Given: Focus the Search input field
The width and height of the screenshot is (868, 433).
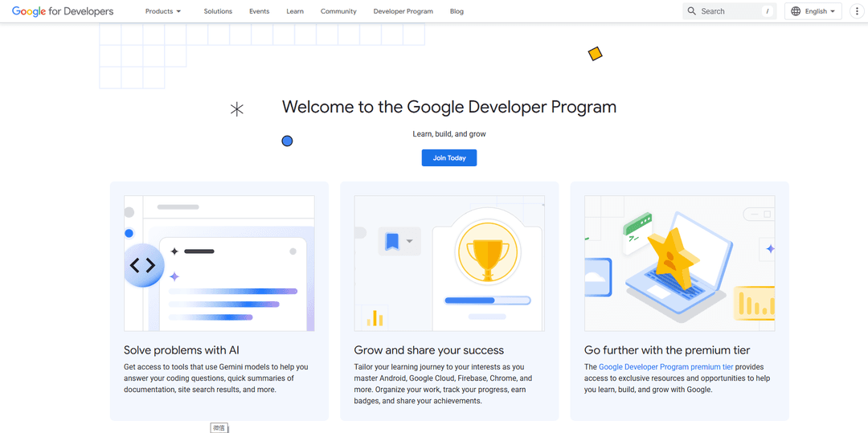Looking at the screenshot, I should pyautogui.click(x=730, y=11).
